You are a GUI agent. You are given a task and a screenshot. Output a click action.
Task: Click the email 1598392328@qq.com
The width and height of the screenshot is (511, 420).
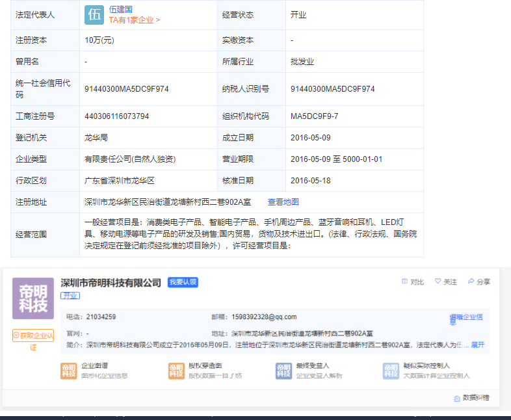coord(264,317)
